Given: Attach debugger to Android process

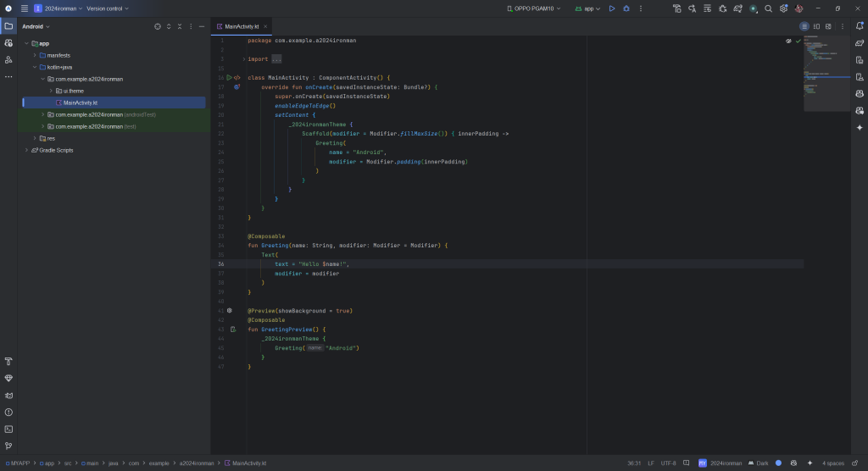Looking at the screenshot, I should pyautogui.click(x=722, y=8).
